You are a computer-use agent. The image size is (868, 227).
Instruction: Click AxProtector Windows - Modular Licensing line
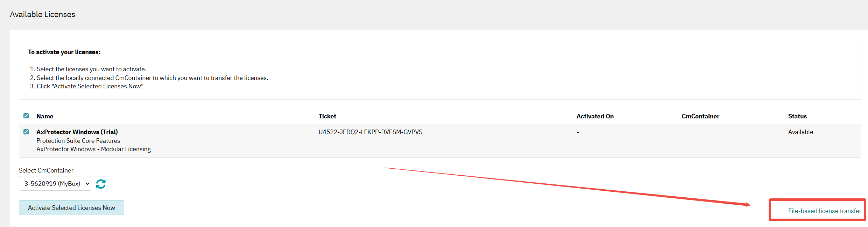(93, 149)
